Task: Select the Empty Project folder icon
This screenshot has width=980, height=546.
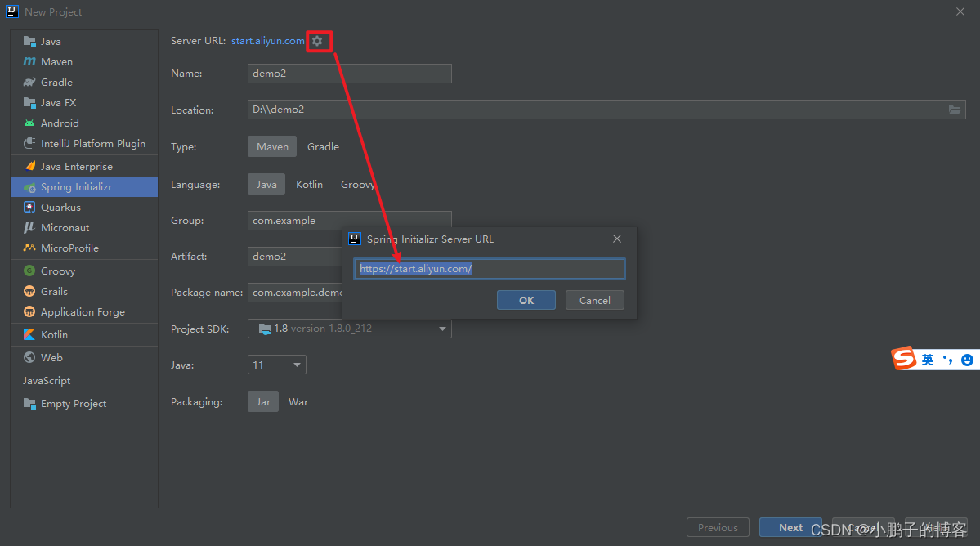Action: coord(29,404)
